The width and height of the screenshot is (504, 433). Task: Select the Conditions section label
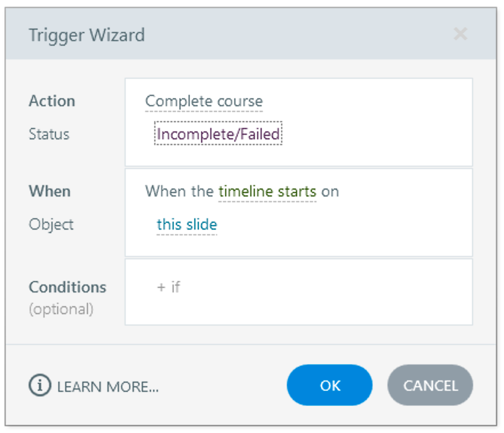(x=67, y=287)
